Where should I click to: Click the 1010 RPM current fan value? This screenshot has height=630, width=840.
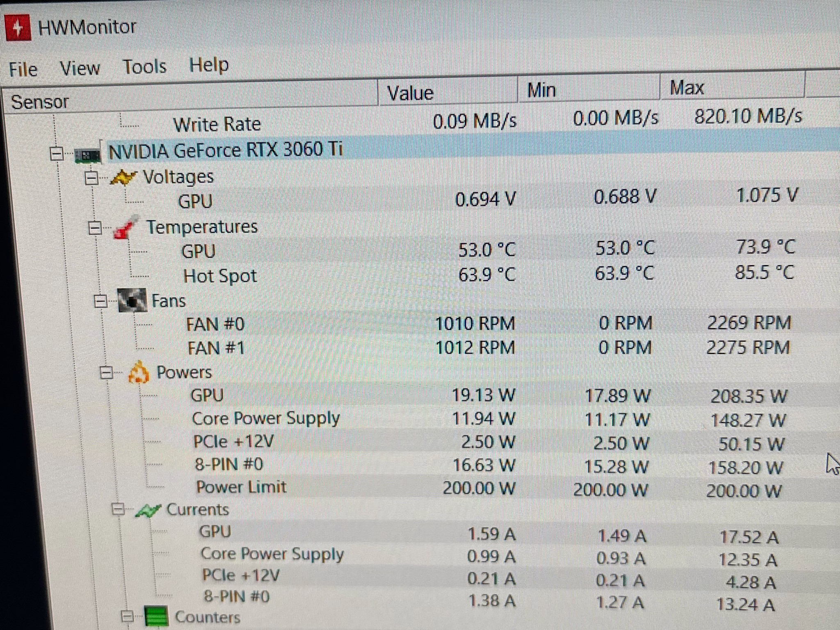tap(475, 324)
